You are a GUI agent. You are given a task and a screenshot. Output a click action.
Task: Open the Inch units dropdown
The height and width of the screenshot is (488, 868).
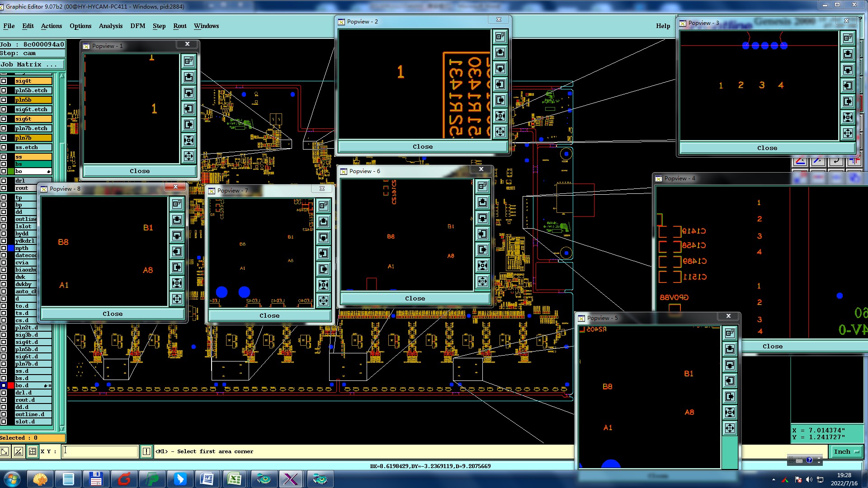coord(846,451)
